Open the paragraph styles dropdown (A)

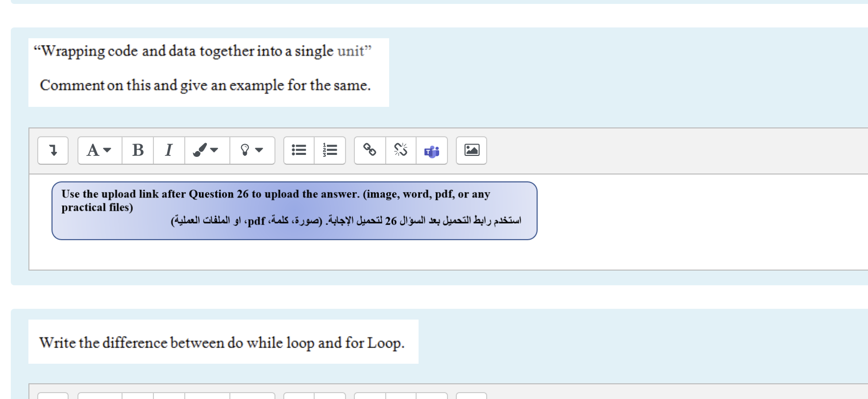coord(99,150)
